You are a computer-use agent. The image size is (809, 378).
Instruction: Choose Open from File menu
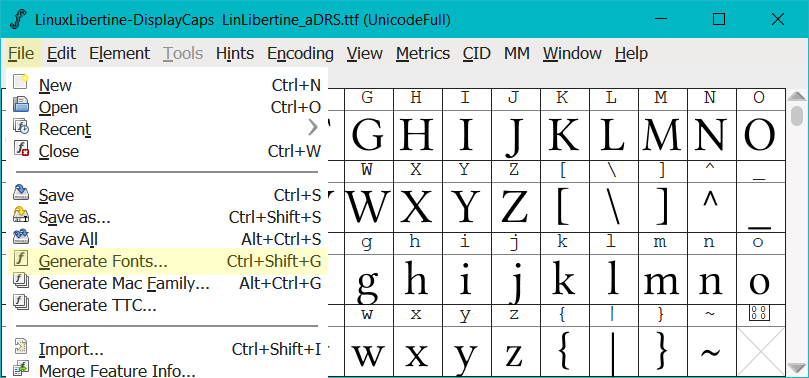pyautogui.click(x=168, y=107)
